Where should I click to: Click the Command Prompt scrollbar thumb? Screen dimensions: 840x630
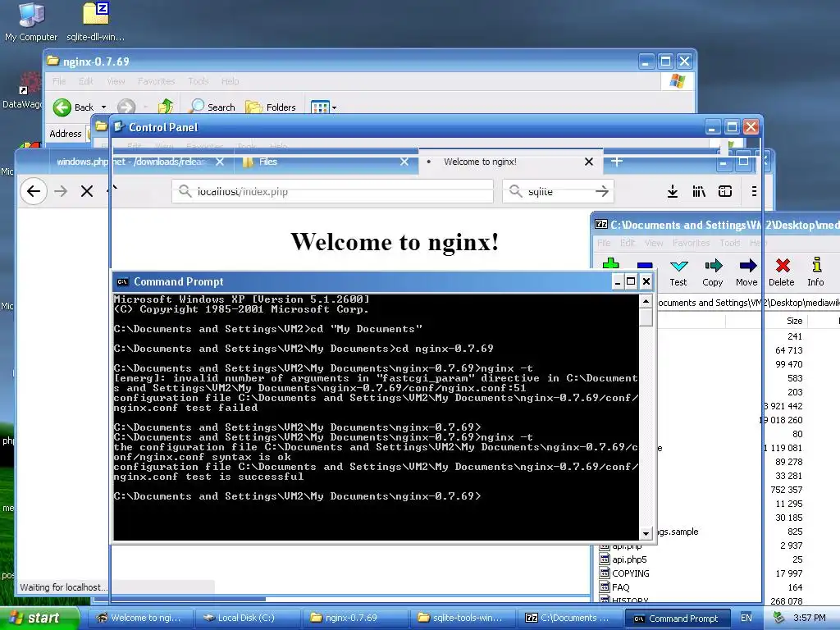[646, 317]
